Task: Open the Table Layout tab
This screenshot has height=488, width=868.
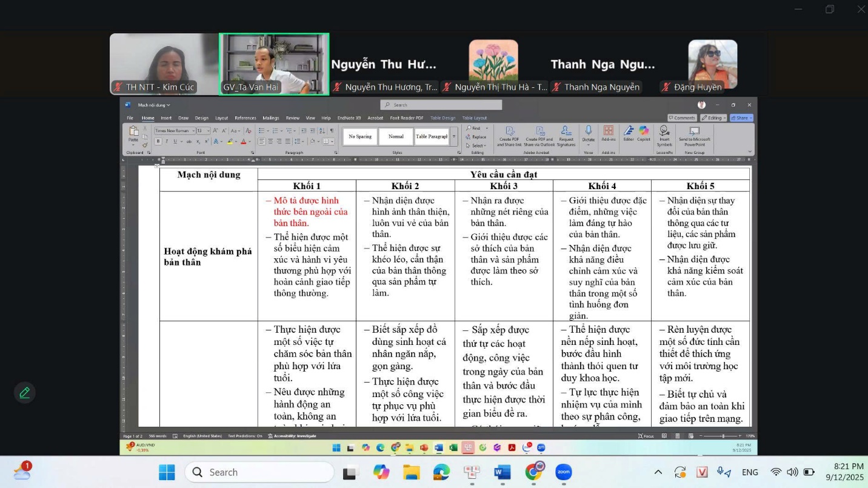Action: (474, 118)
